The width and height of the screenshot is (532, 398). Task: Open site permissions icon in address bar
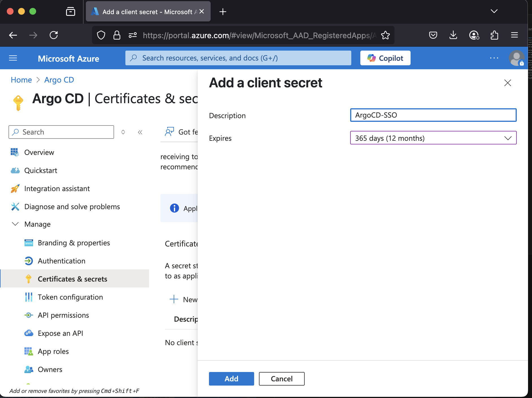tap(133, 35)
